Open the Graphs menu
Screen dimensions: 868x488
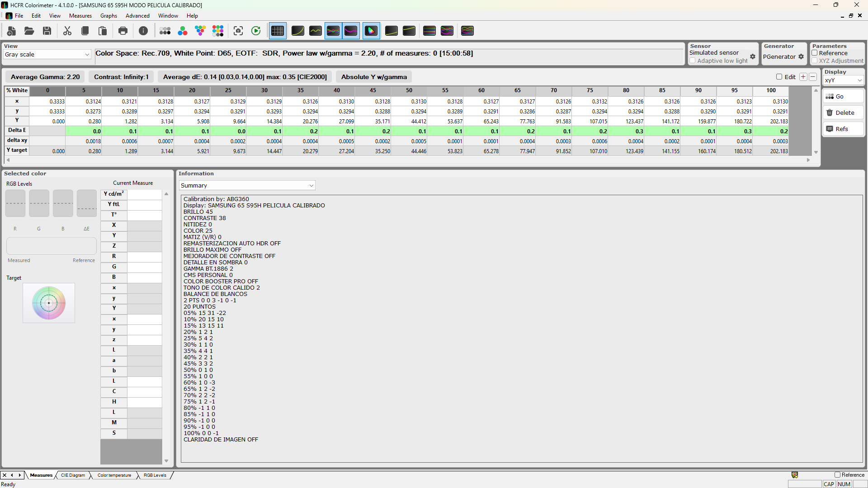pos(108,16)
